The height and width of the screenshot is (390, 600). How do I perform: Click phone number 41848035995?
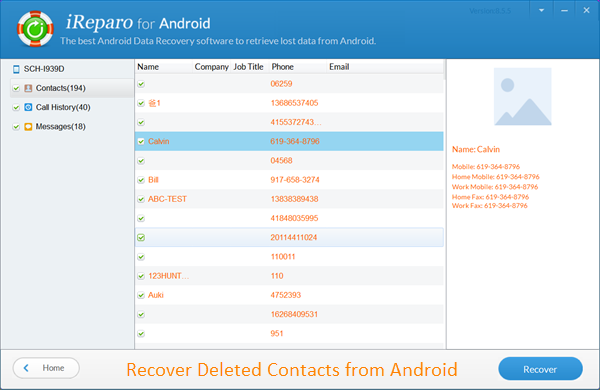(294, 218)
